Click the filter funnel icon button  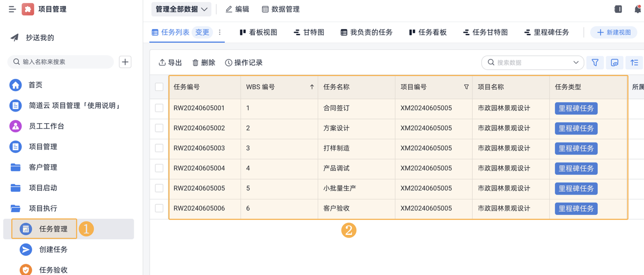click(x=595, y=63)
